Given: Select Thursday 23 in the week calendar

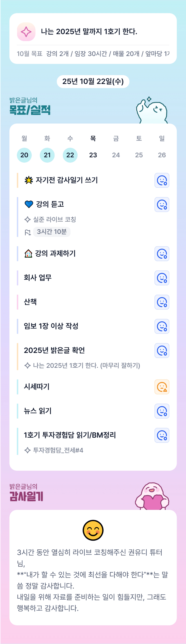Looking at the screenshot, I should coord(93,155).
